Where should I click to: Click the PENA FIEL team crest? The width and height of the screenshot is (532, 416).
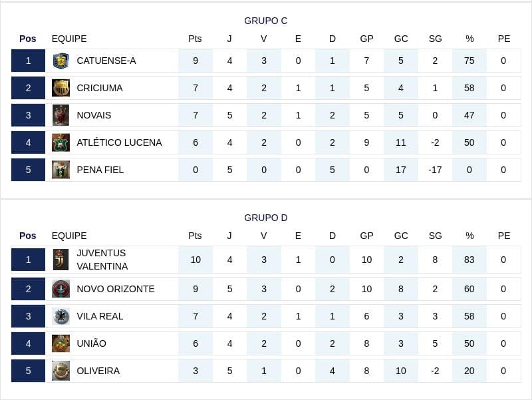coord(61,170)
